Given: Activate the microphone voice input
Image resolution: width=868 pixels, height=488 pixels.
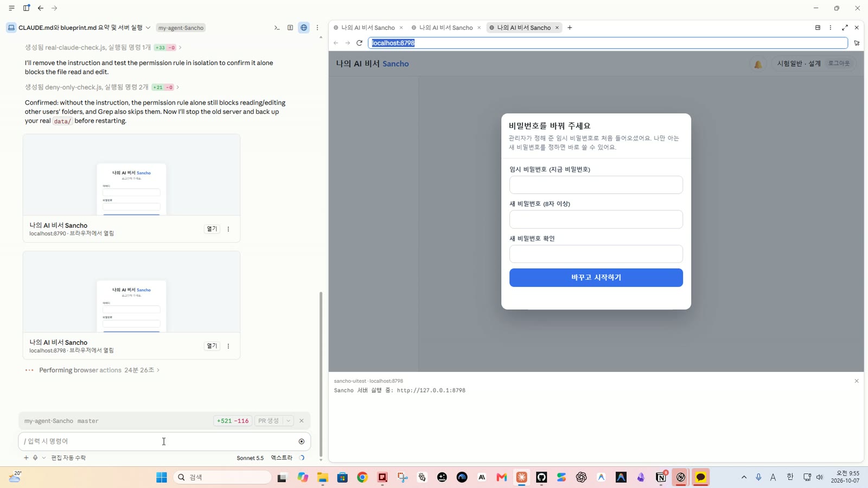Looking at the screenshot, I should pos(35,458).
